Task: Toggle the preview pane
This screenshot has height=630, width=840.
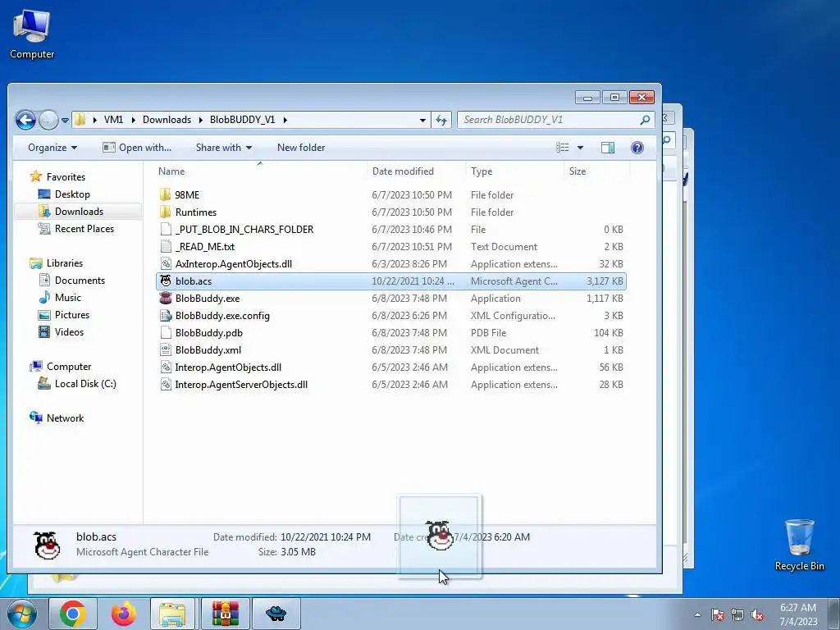Action: coord(608,148)
